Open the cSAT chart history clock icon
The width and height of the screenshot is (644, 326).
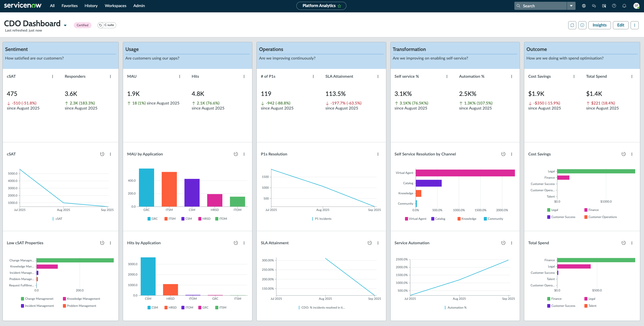(102, 154)
